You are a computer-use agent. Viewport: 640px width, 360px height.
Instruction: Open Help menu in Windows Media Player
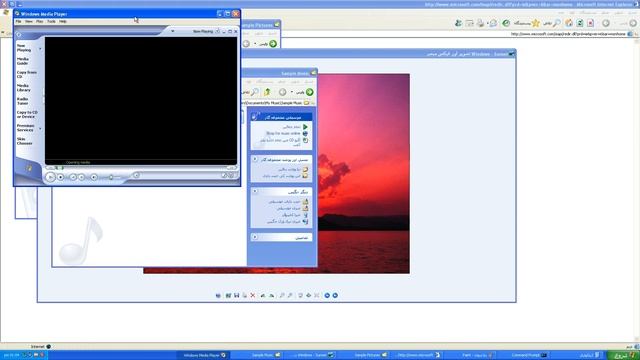pyautogui.click(x=62, y=21)
